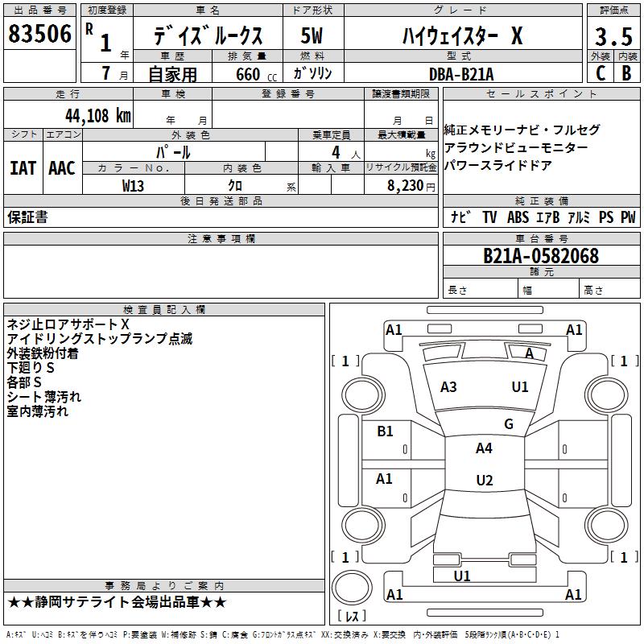Click the spare tire circle above [レス]

(352, 588)
